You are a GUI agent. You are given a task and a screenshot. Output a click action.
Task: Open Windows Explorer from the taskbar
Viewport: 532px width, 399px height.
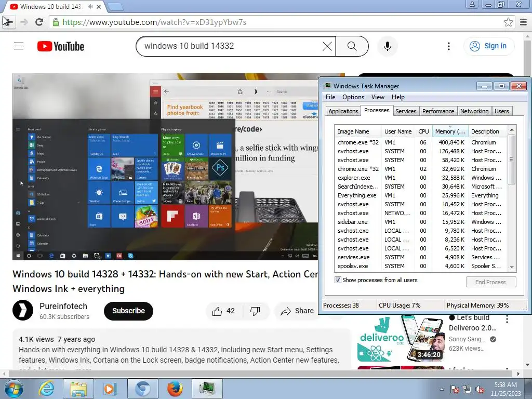pyautogui.click(x=78, y=389)
